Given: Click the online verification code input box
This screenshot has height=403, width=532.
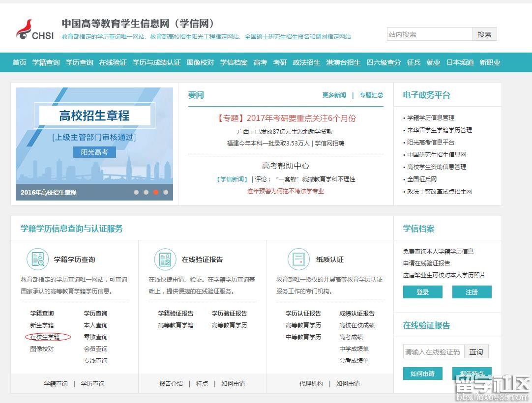Looking at the screenshot, I should [x=433, y=352].
